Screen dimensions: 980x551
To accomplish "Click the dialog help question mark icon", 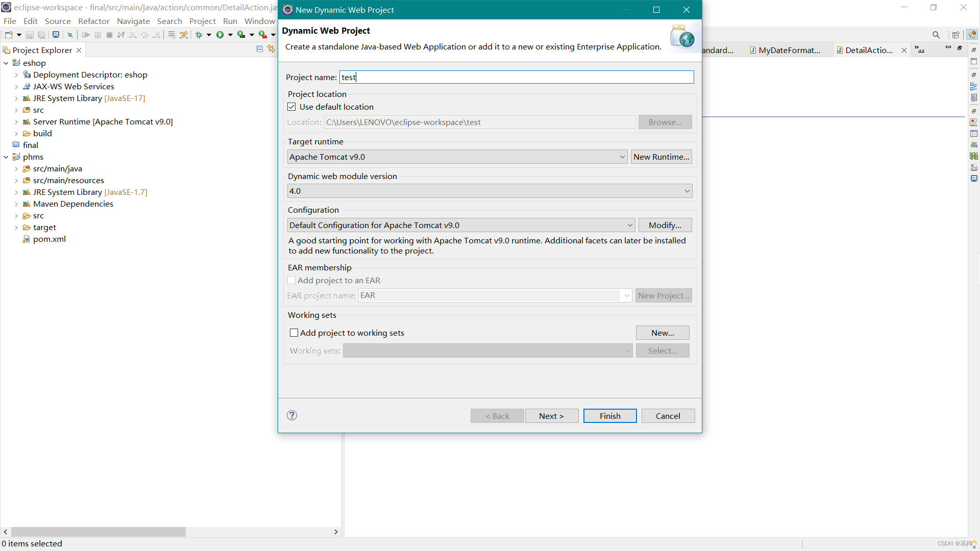I will coord(292,415).
